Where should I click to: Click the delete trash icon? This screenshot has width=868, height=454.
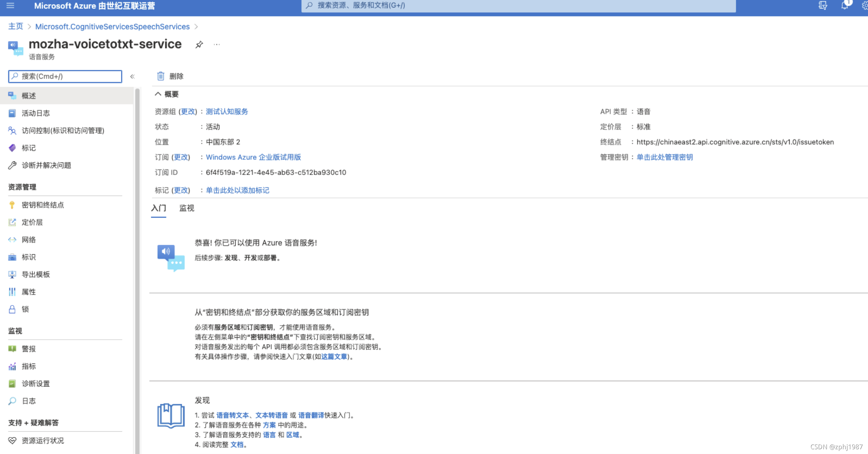161,76
